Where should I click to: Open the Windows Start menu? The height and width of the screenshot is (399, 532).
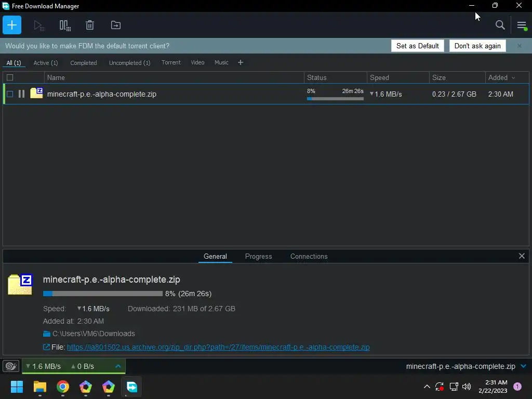click(x=17, y=387)
